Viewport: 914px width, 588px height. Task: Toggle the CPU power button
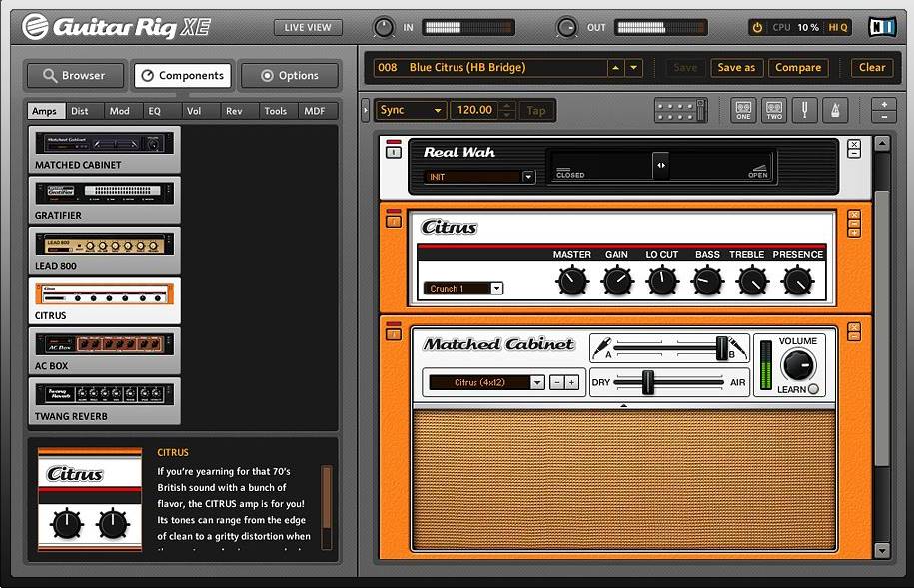[757, 27]
